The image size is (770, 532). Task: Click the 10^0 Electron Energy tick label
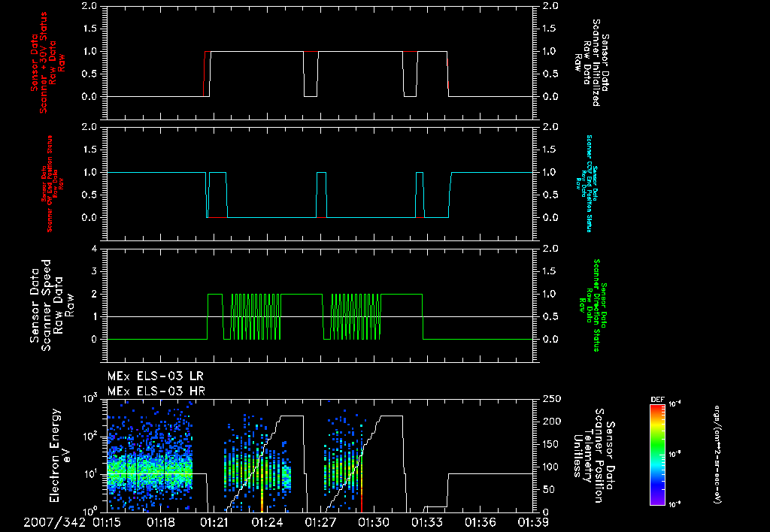click(90, 511)
